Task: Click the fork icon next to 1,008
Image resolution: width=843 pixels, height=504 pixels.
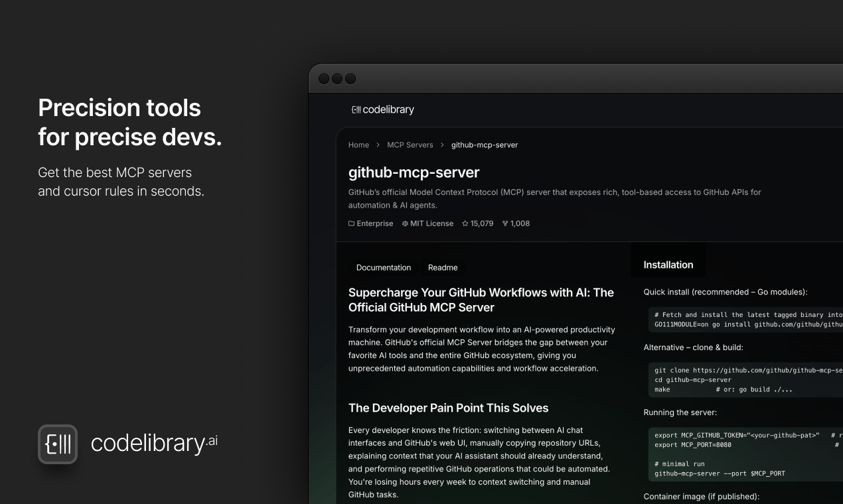Action: click(x=505, y=223)
